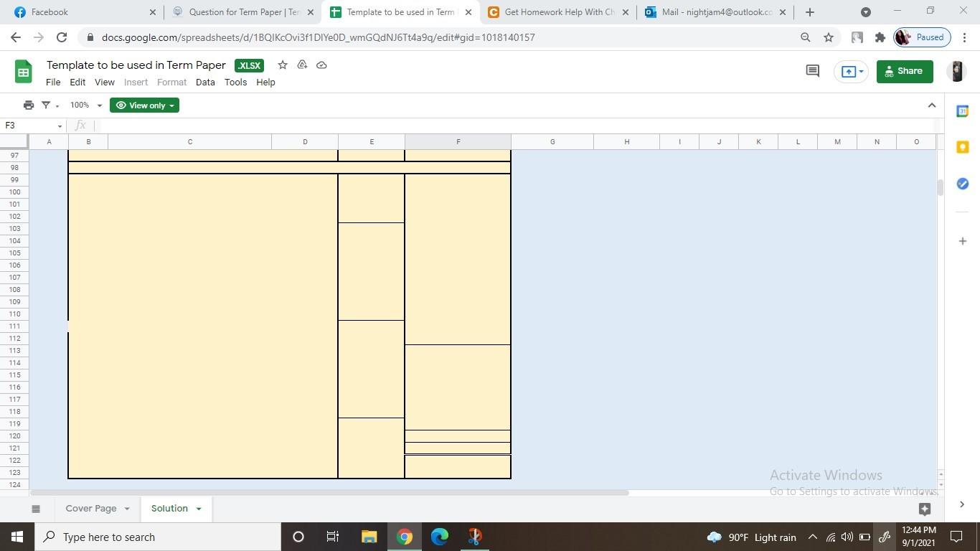This screenshot has height=551, width=980.
Task: Check the cloud document status icon
Action: [321, 65]
